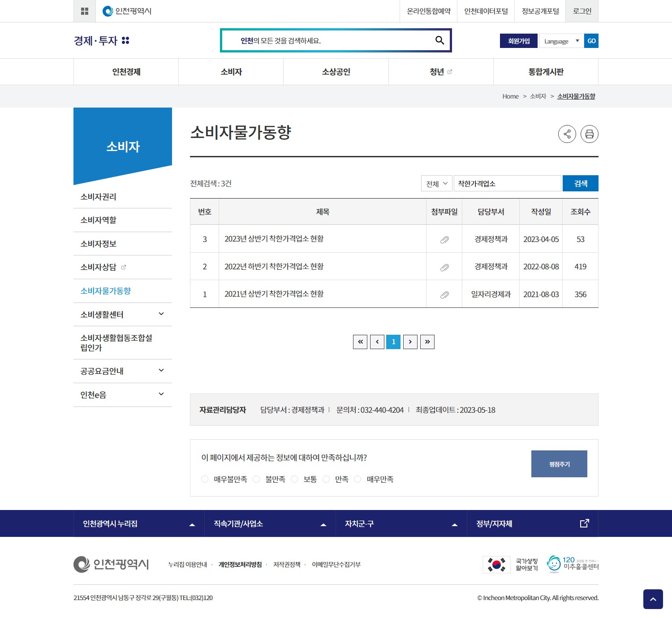Select the 불만족 radio button

point(256,479)
